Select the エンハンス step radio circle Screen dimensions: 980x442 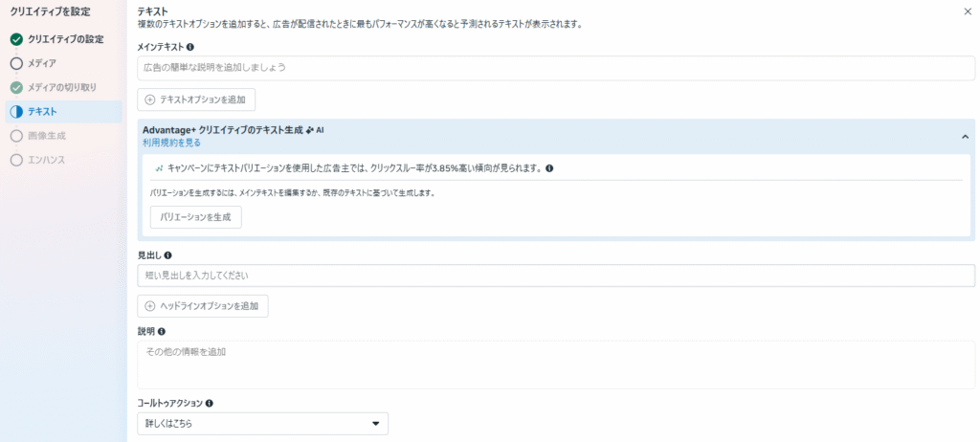point(16,160)
